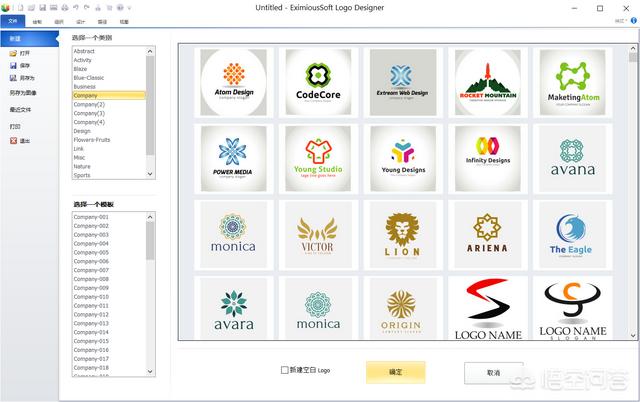Pick the LION logo thumbnail
The height and width of the screenshot is (402, 640).
pyautogui.click(x=402, y=235)
